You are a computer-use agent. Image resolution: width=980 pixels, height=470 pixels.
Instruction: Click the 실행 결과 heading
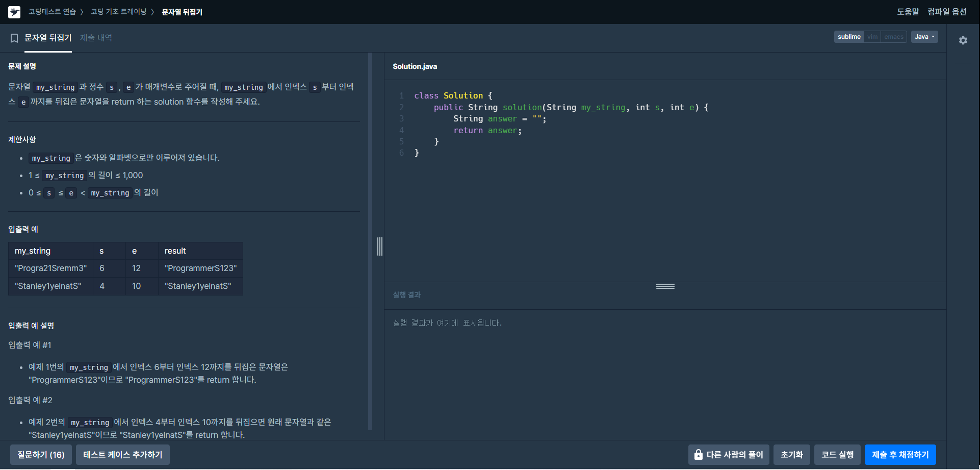click(x=406, y=295)
